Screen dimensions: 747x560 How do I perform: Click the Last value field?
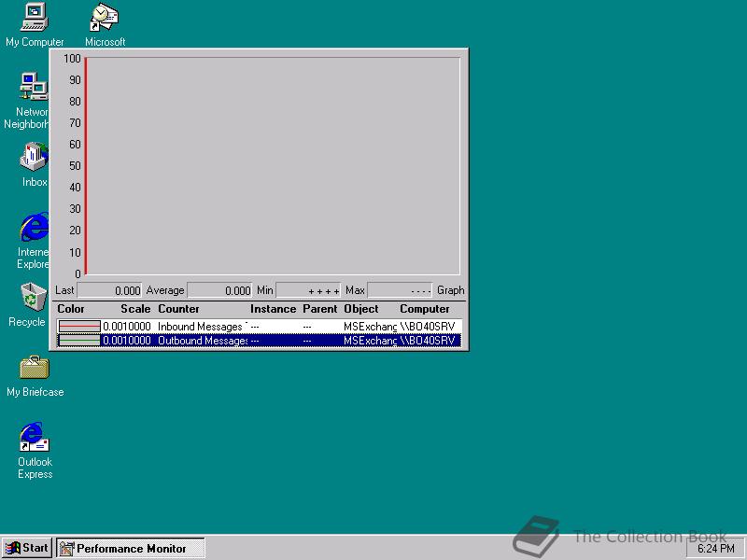109,290
